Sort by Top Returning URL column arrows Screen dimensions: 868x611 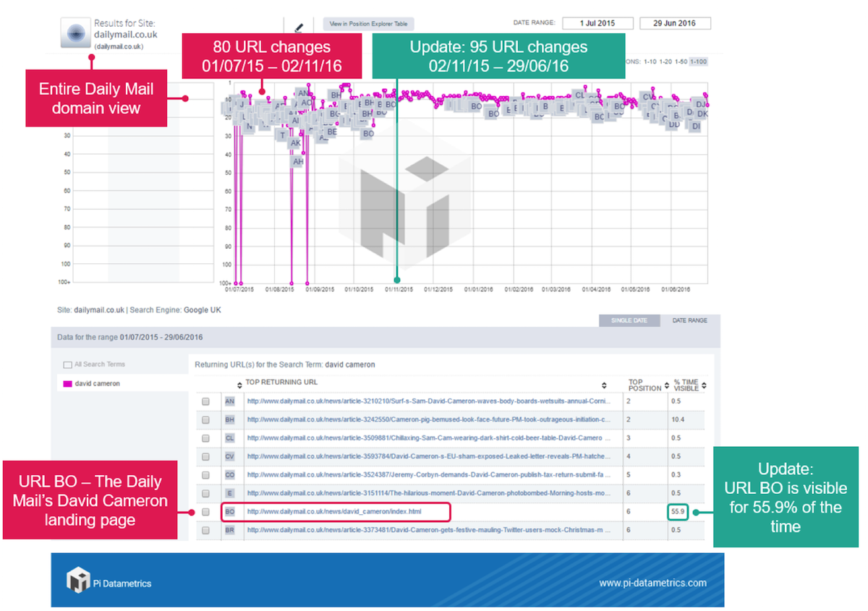[x=604, y=385]
